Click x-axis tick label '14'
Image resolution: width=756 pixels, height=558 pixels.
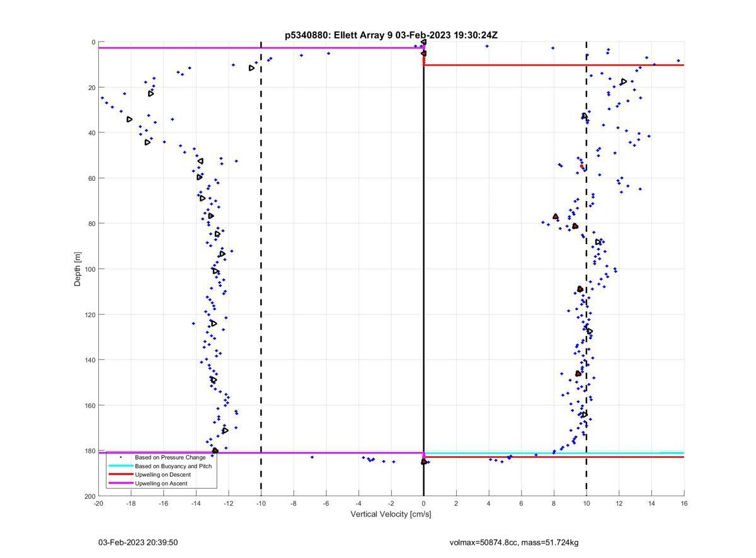click(651, 503)
